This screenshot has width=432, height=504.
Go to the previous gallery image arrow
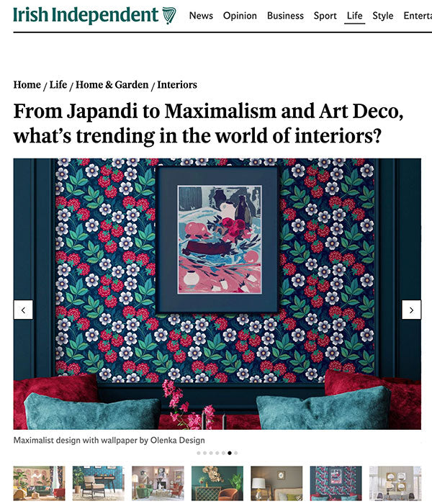click(x=23, y=310)
